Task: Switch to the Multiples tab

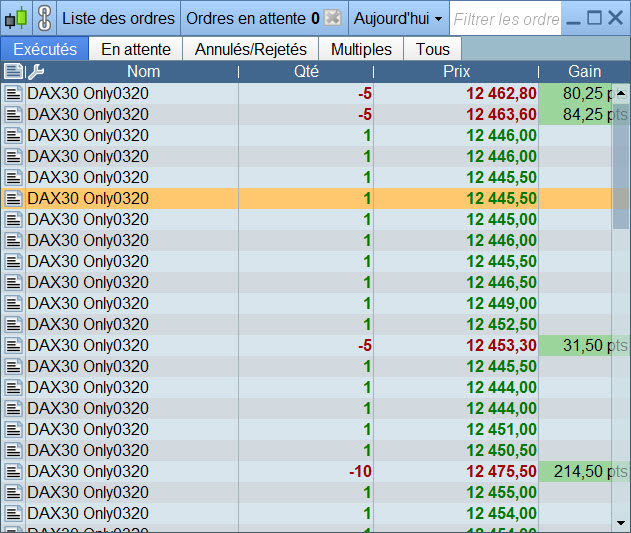Action: click(361, 49)
